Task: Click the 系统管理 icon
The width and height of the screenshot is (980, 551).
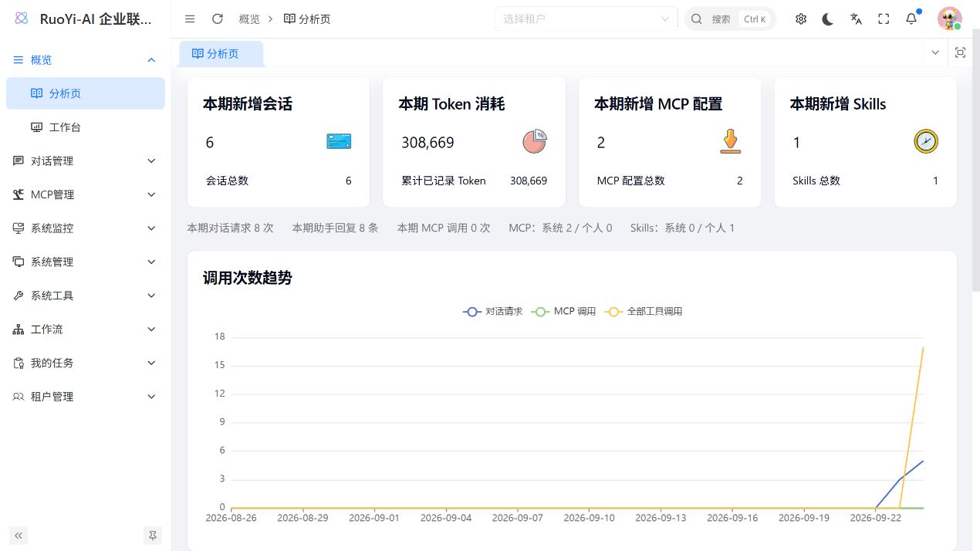Action: (x=19, y=262)
